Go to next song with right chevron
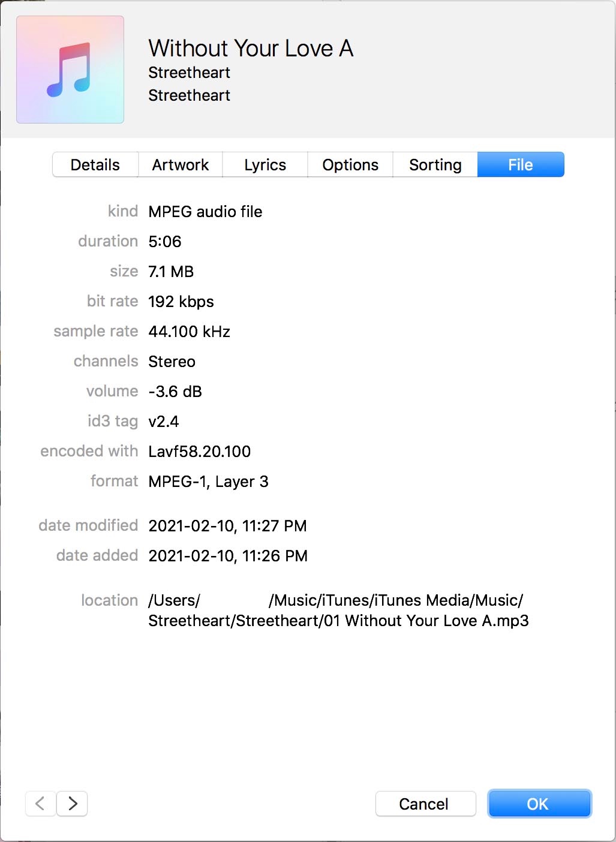Image resolution: width=616 pixels, height=842 pixels. (x=73, y=804)
